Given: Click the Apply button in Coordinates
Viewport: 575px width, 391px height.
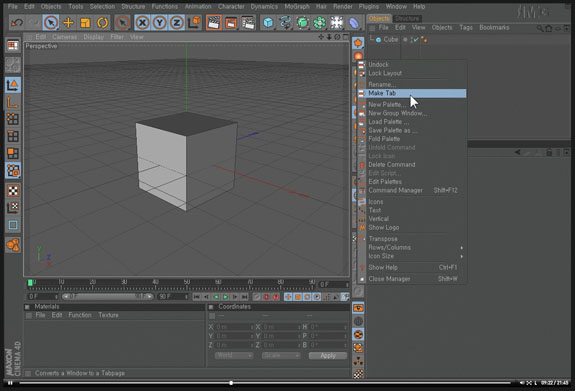Looking at the screenshot, I should (328, 355).
